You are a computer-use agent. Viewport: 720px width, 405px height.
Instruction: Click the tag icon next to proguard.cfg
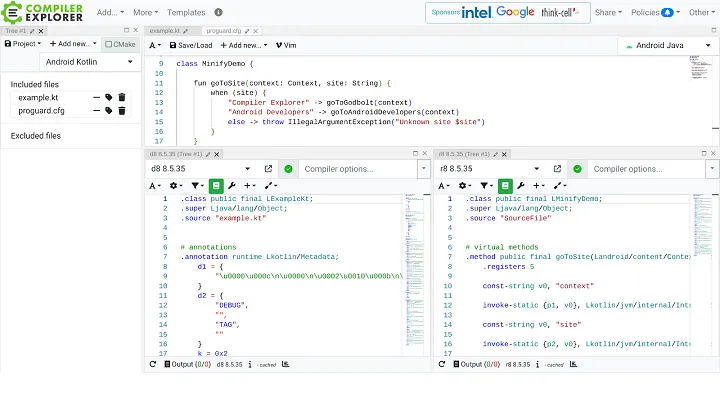click(108, 111)
